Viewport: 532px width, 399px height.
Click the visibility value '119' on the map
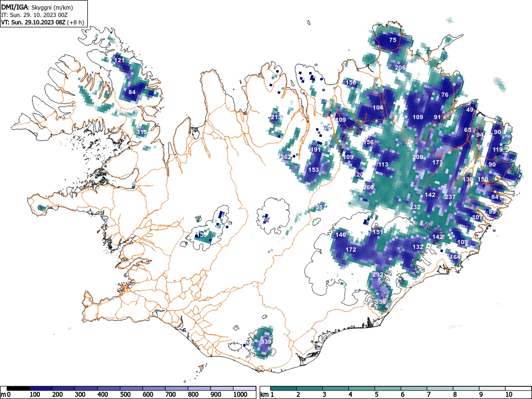[497, 149]
